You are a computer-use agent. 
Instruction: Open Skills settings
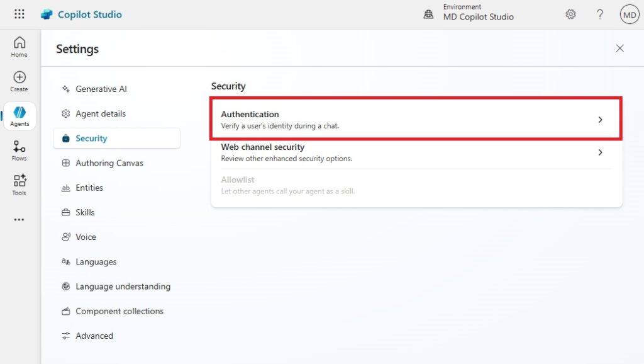[116, 212]
